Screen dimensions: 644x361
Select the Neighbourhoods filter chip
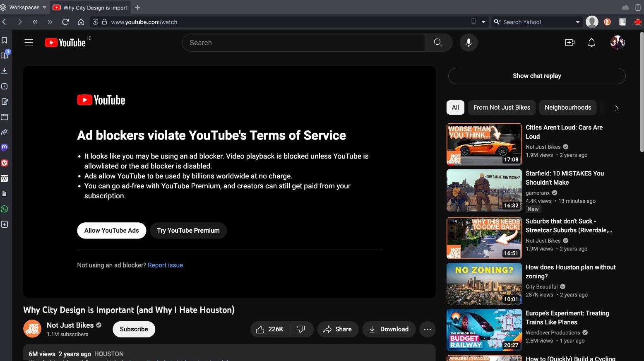click(x=567, y=107)
